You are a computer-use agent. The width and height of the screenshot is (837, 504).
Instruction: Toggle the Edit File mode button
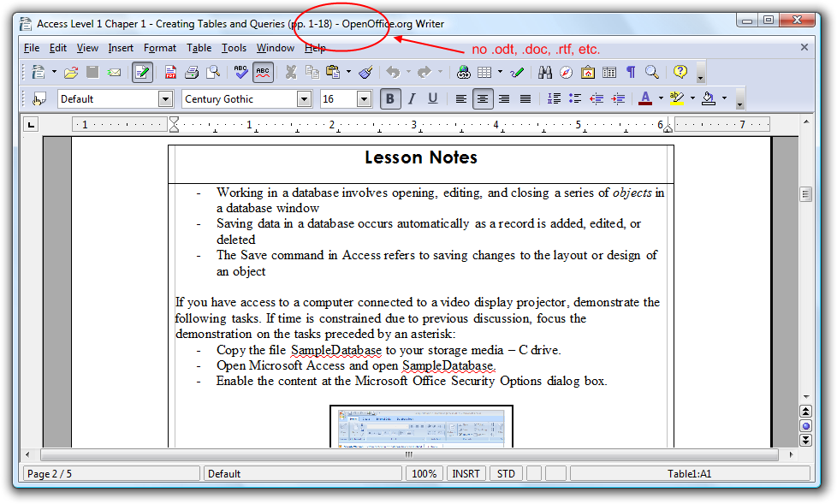pos(142,73)
